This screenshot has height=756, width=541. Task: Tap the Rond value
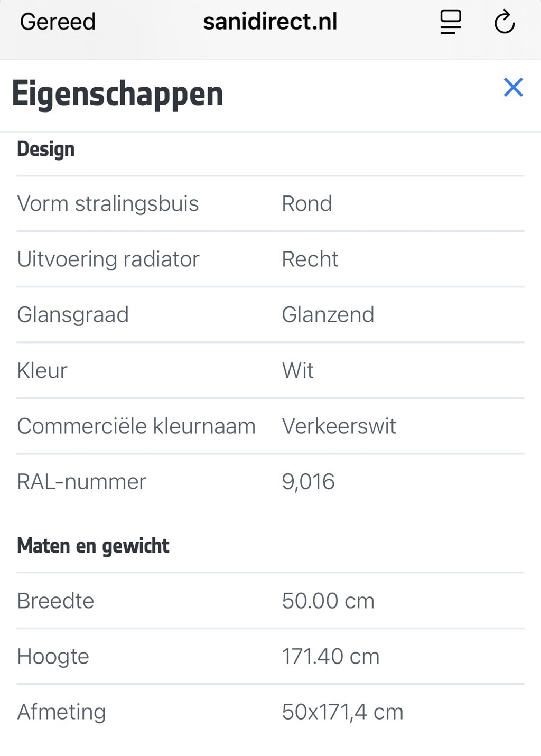(306, 203)
